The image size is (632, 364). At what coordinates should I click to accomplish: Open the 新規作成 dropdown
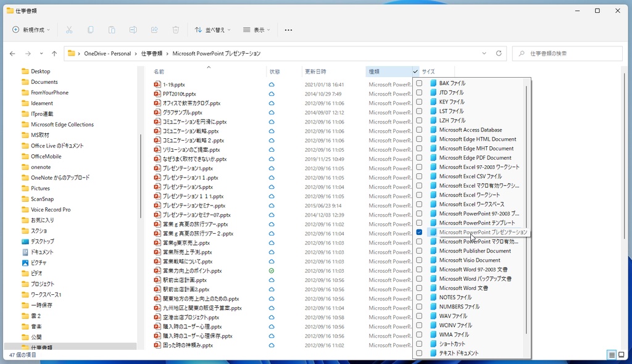click(31, 30)
